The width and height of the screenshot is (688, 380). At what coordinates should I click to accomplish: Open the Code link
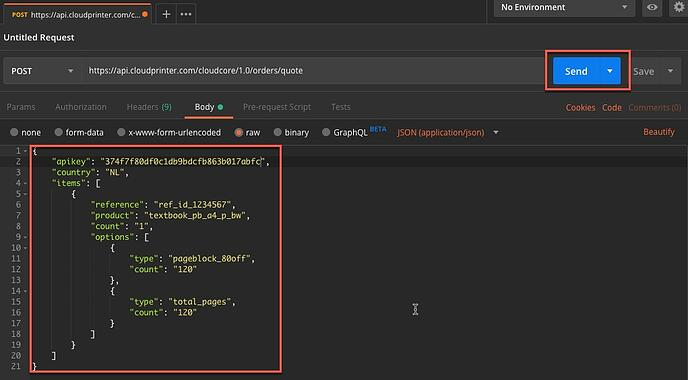click(612, 108)
